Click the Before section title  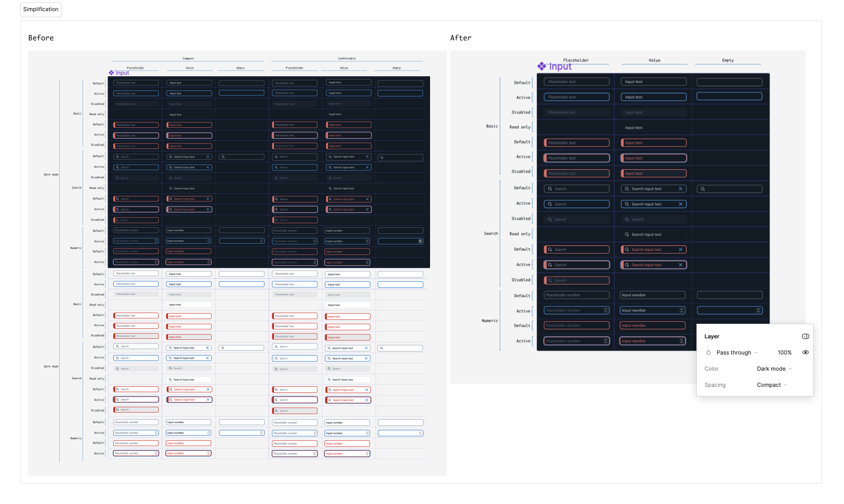click(41, 38)
